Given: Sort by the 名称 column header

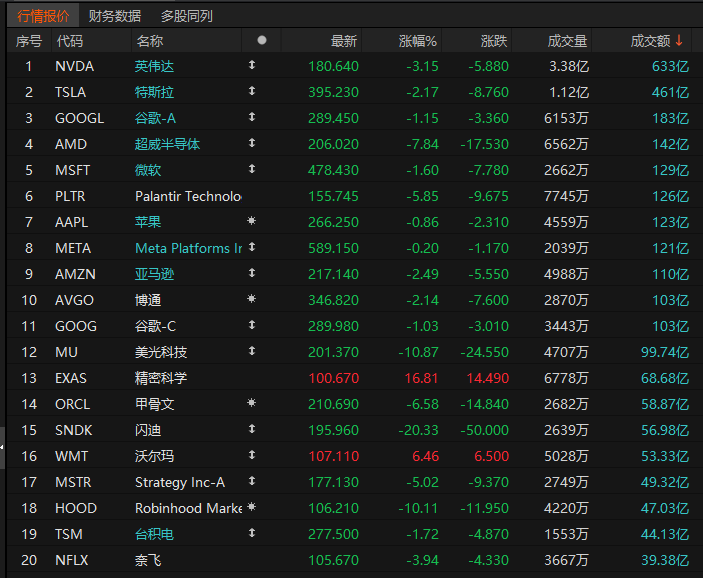Looking at the screenshot, I should pos(150,41).
